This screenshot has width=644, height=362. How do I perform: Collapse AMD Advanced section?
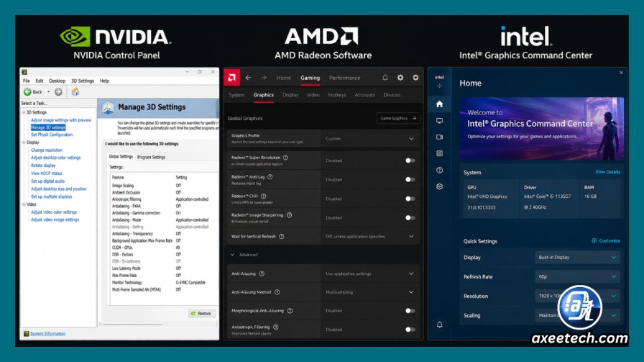pos(244,255)
